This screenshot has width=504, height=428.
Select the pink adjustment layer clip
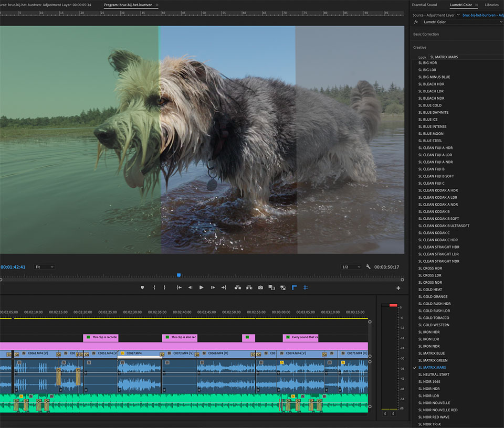pos(184,346)
